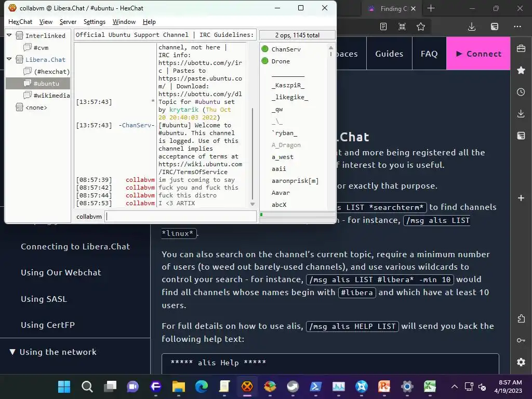Click the user list scrollbar up arrow

[331, 47]
